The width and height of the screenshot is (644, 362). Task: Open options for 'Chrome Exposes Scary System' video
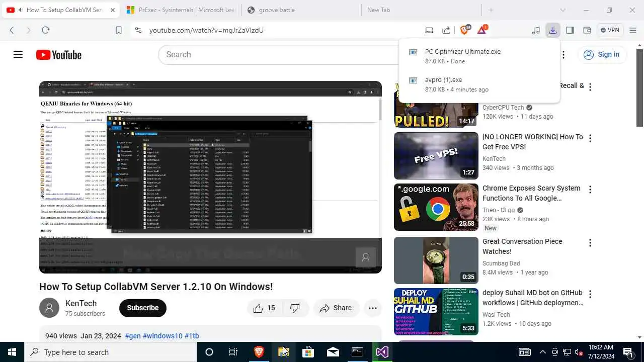(590, 190)
